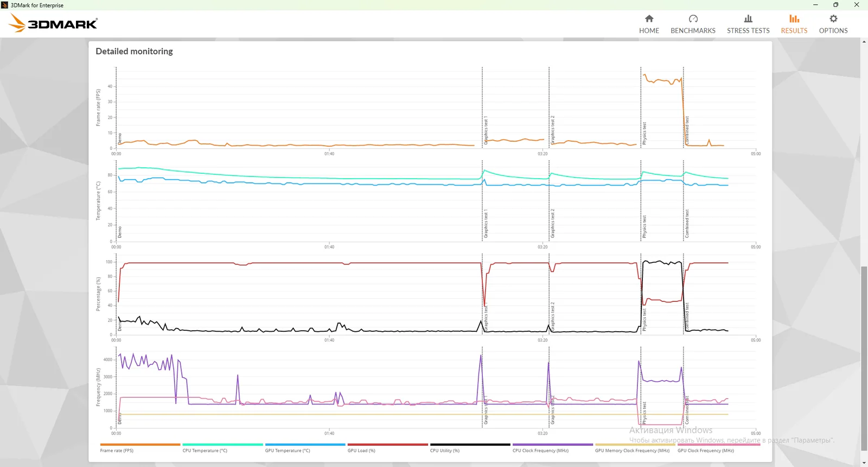The image size is (868, 467).
Task: Click the vertical scrollbar thumb
Action: coord(864,358)
